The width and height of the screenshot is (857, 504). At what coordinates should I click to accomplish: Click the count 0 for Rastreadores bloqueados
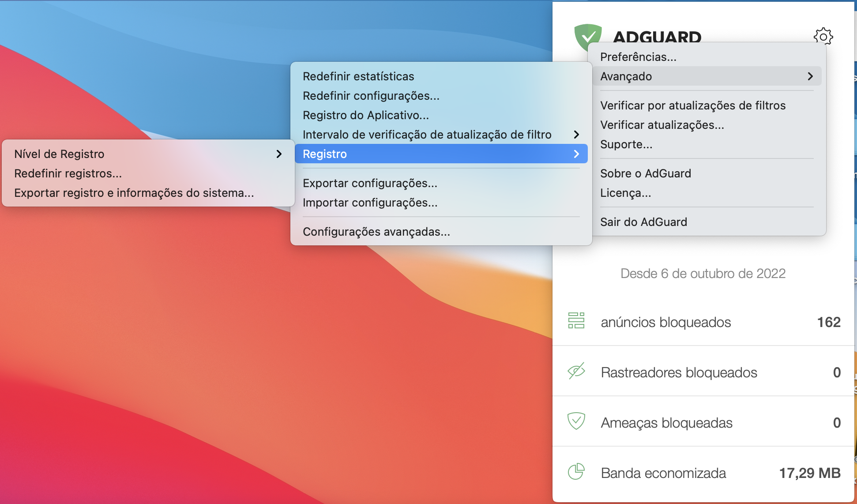click(837, 372)
